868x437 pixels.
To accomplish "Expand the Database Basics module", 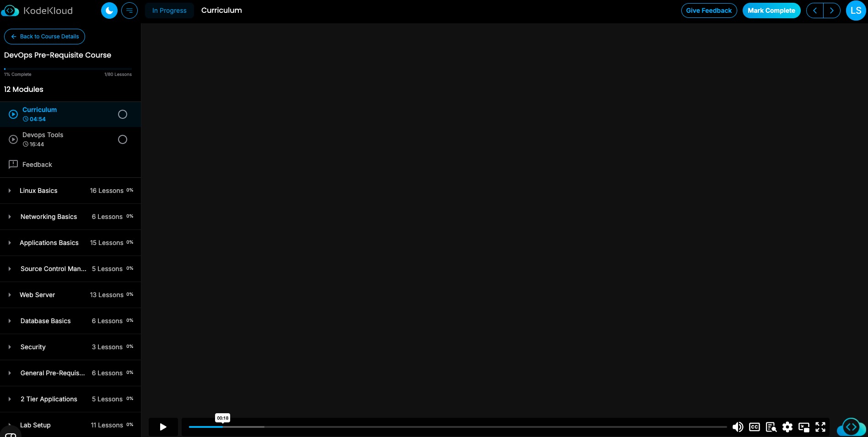I will pos(70,321).
